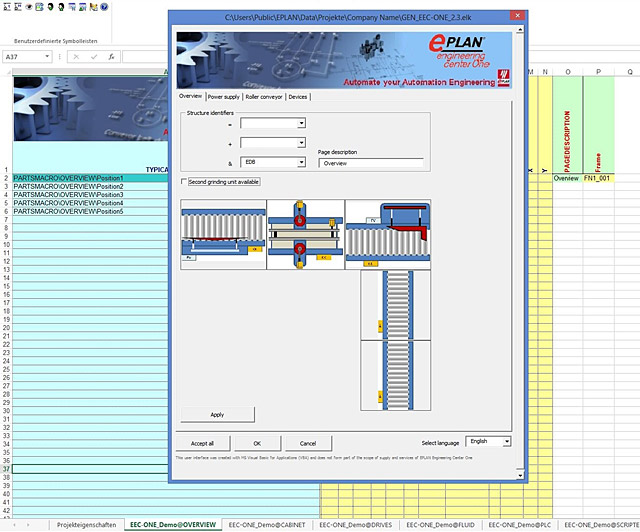Click the OK button in the dialog
Image resolution: width=640 pixels, height=532 pixels.
pyautogui.click(x=257, y=443)
